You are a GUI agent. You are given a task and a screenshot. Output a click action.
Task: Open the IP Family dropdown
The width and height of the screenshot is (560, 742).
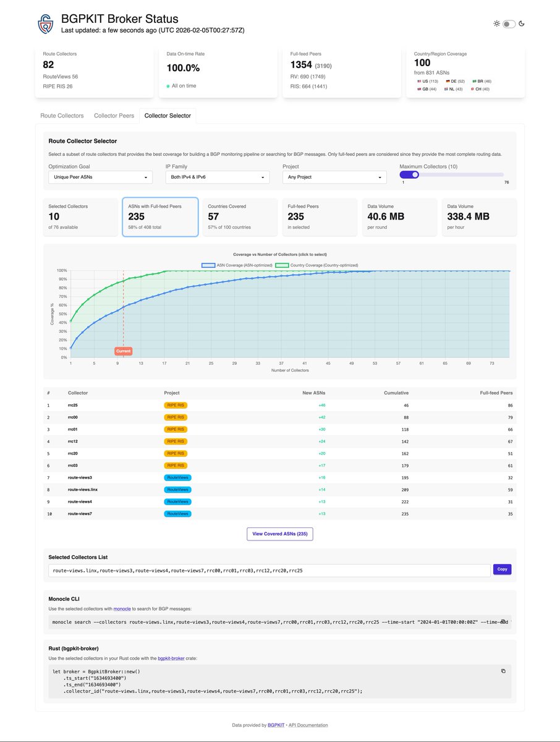(218, 177)
